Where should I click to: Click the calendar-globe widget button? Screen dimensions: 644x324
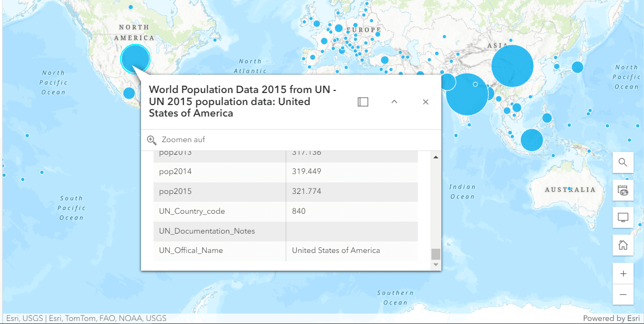[623, 190]
